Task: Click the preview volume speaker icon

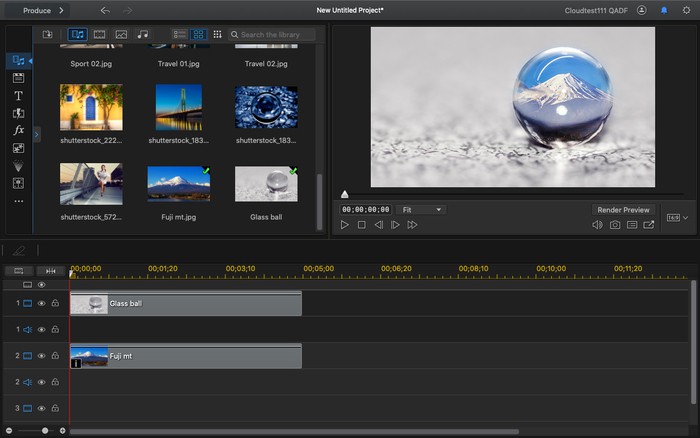Action: pyautogui.click(x=597, y=225)
